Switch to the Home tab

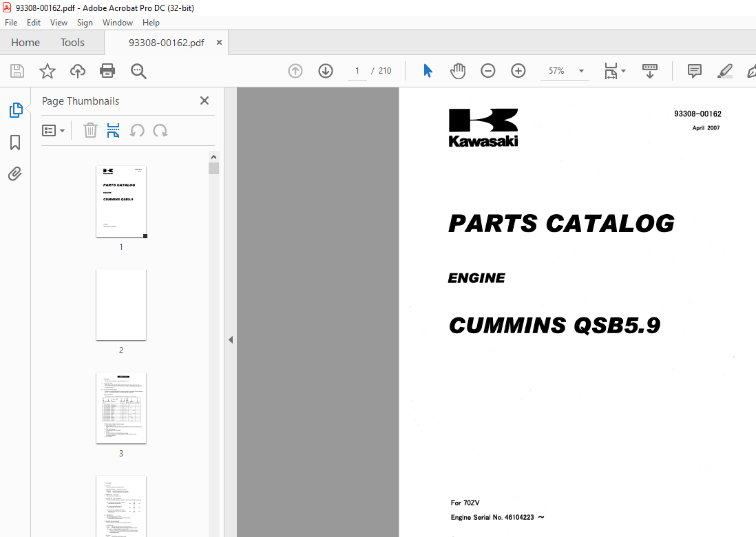pos(25,43)
